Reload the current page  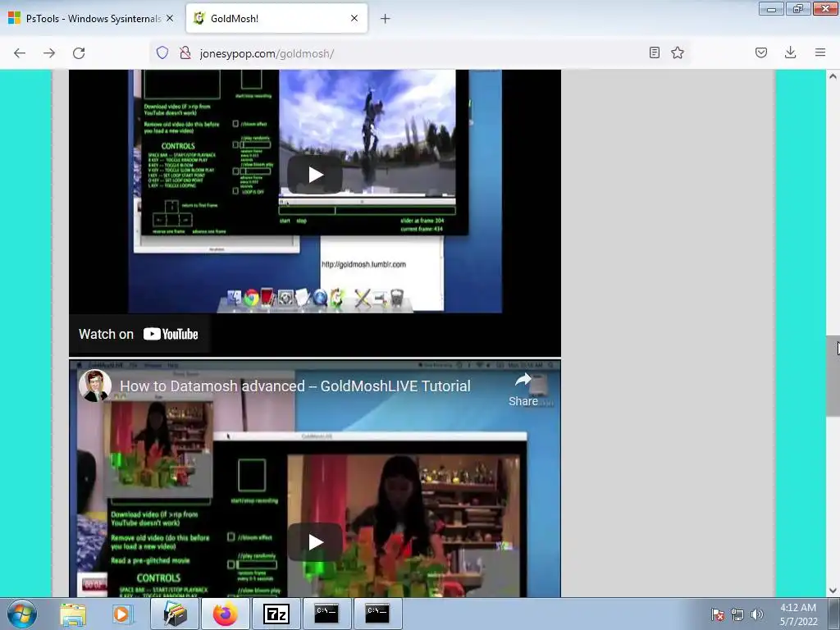(79, 53)
